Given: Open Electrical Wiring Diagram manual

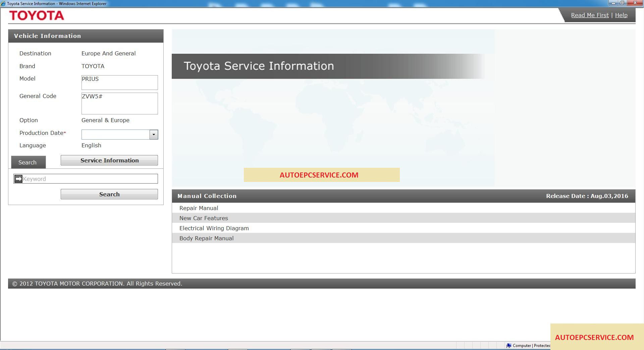Looking at the screenshot, I should (x=404, y=228).
